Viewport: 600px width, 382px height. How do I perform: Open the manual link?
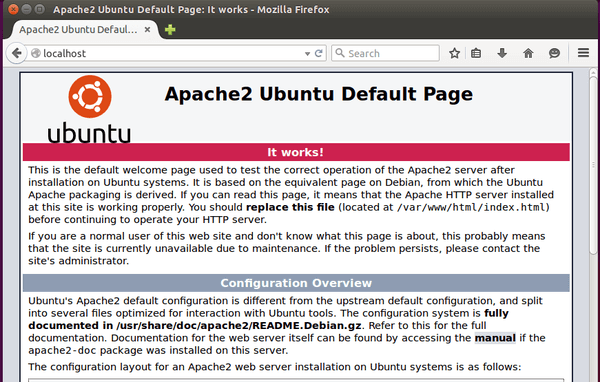[495, 338]
